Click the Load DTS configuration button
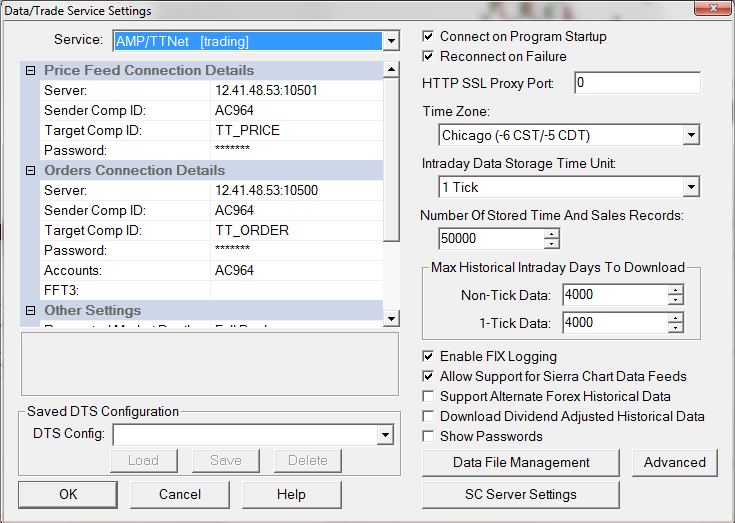Image resolution: width=735 pixels, height=523 pixels. tap(144, 461)
